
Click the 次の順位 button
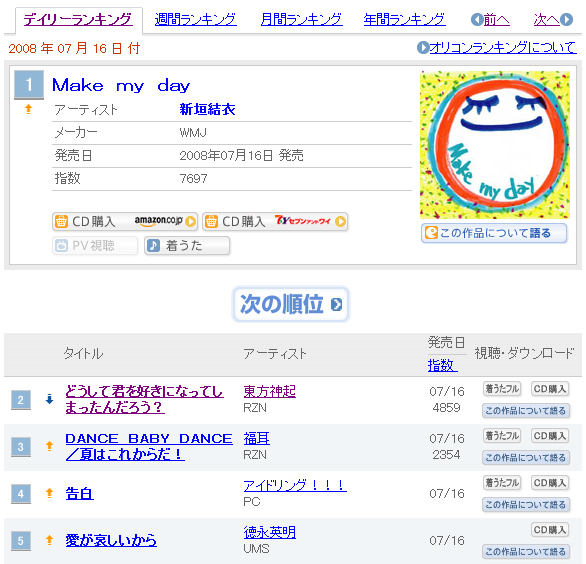tap(291, 304)
